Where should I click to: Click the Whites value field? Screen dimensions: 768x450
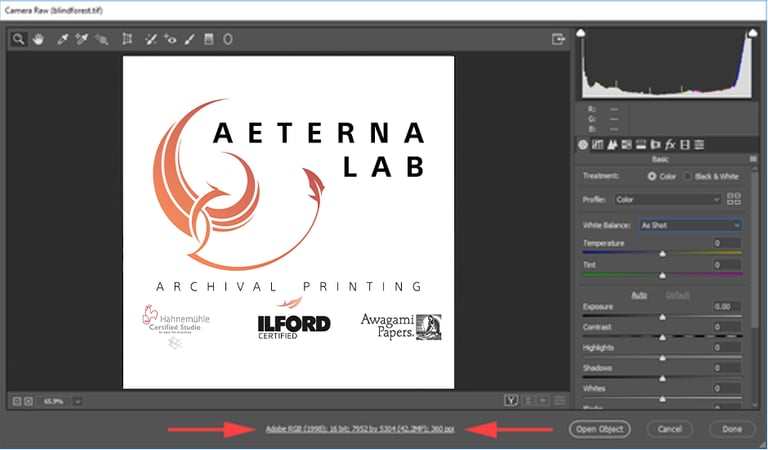727,388
